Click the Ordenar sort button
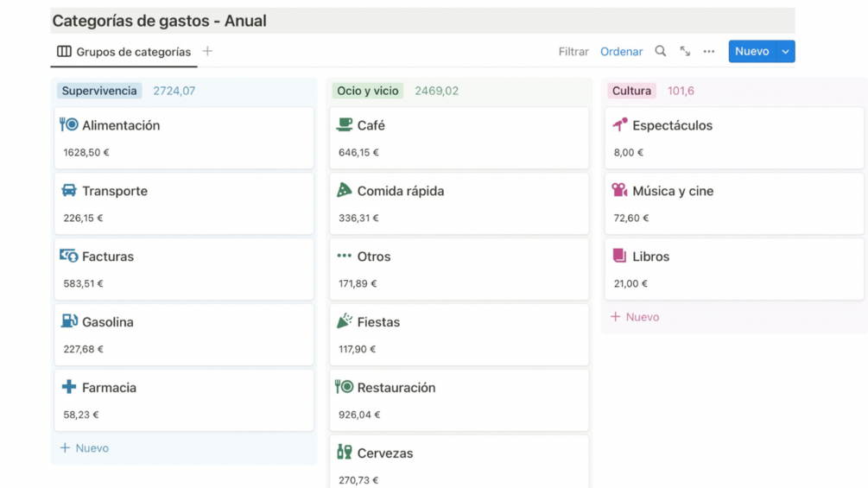Image resolution: width=868 pixels, height=488 pixels. pos(621,52)
